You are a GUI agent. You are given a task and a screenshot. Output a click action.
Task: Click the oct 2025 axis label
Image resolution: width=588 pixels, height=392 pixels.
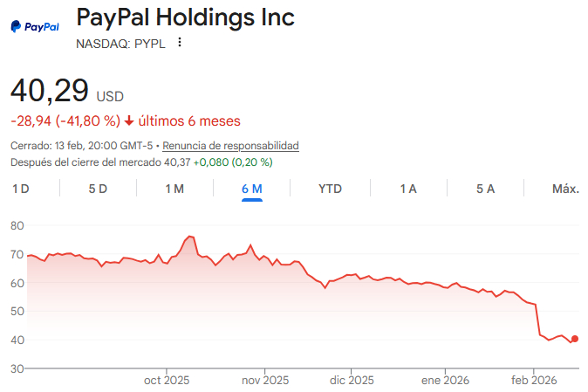point(166,380)
